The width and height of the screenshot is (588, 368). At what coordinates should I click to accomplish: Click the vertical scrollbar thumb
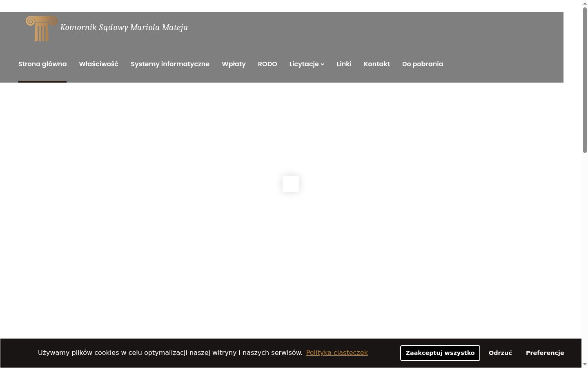point(585,80)
